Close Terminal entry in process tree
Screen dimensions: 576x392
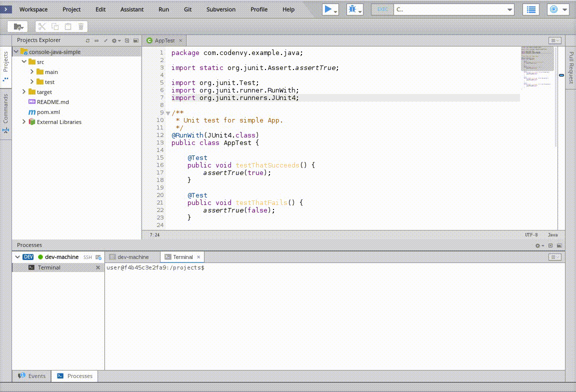(x=97, y=267)
